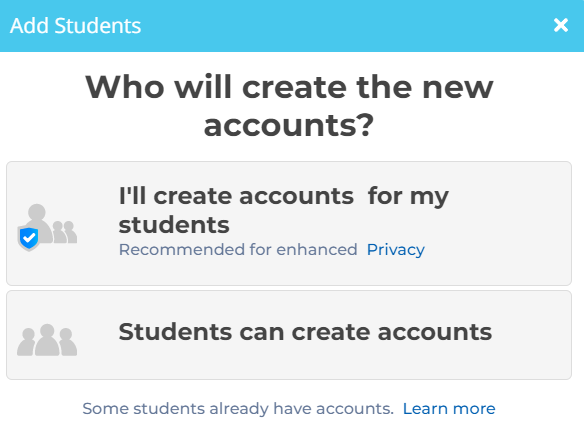This screenshot has width=584, height=441.
Task: Click the teacher with students icon
Action: pos(47,227)
